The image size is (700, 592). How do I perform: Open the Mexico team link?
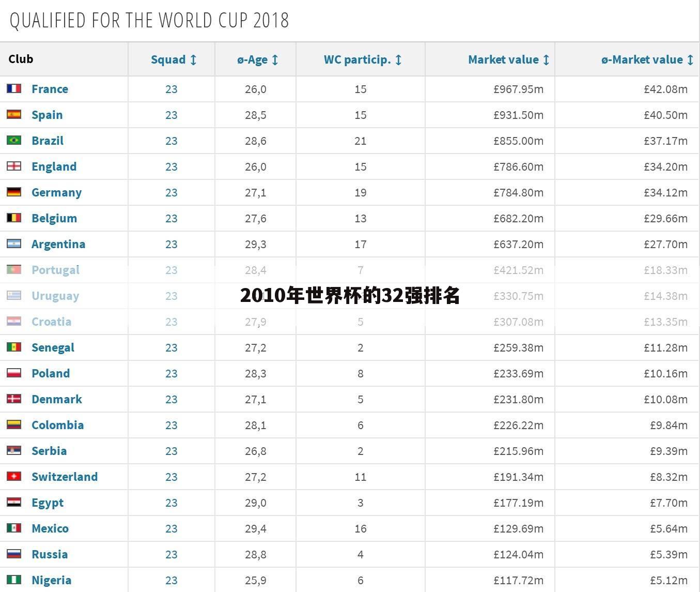click(50, 528)
